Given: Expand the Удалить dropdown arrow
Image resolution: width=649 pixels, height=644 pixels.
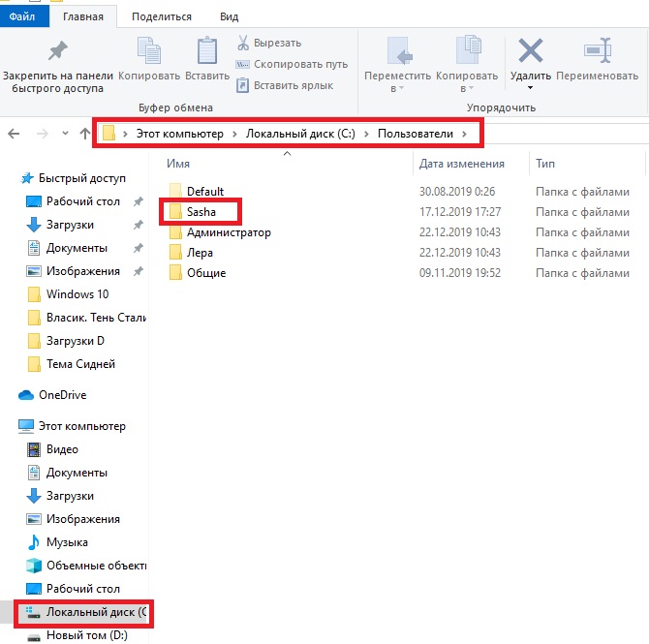Looking at the screenshot, I should [x=530, y=88].
